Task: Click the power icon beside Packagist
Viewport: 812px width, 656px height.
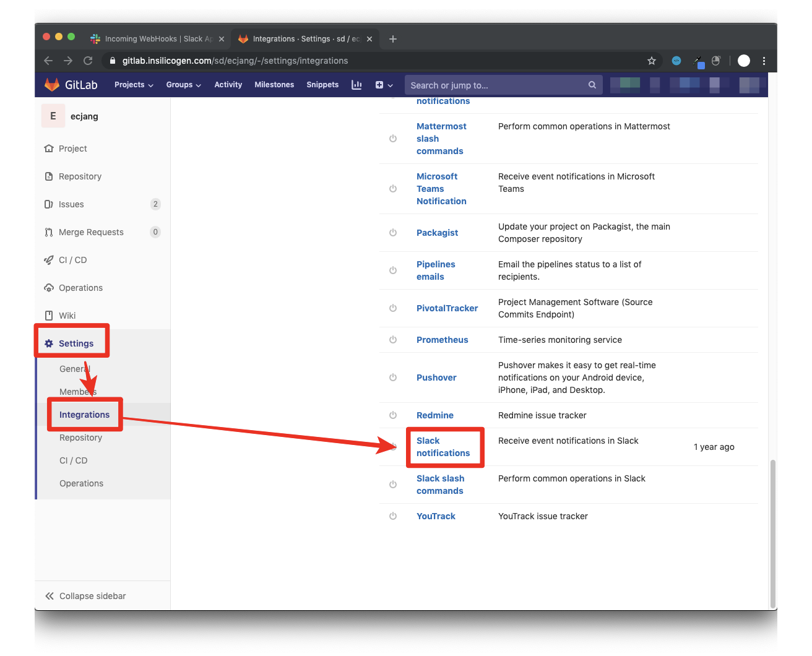Action: coord(393,233)
